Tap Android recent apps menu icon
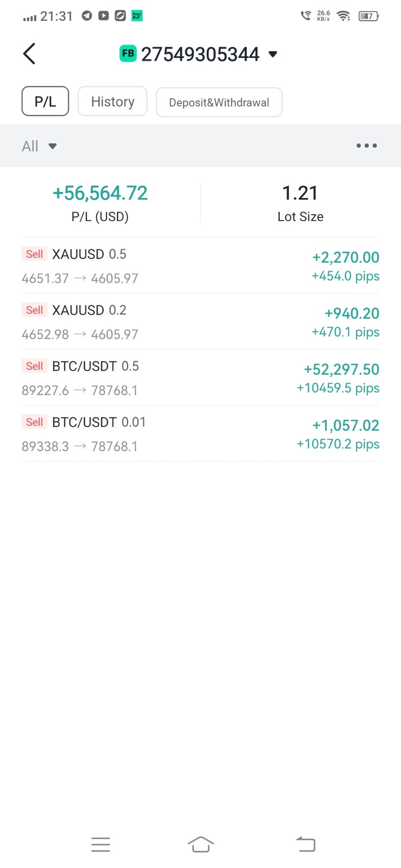This screenshot has height=868, width=401. pos(100,844)
